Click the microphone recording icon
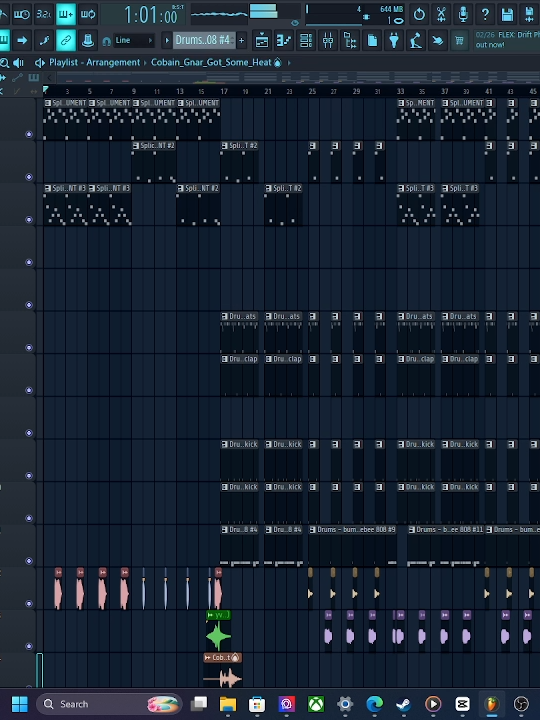The image size is (540, 720). coord(463,15)
